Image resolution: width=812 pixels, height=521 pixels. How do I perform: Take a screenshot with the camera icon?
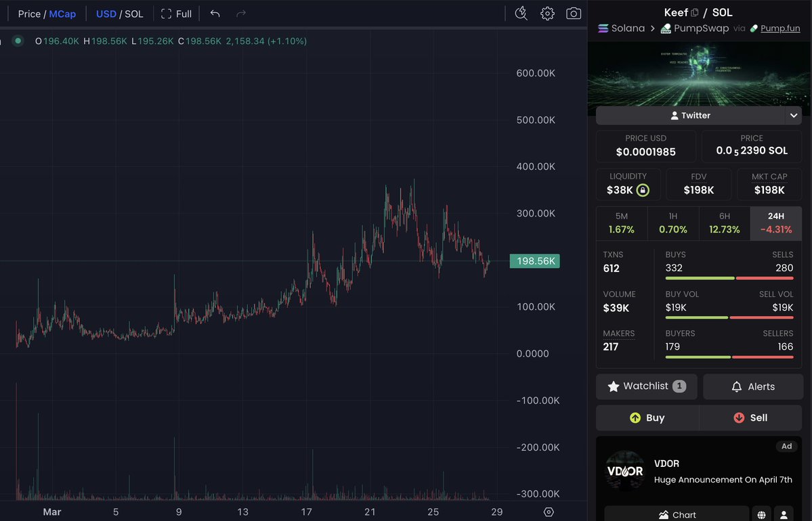pyautogui.click(x=573, y=13)
